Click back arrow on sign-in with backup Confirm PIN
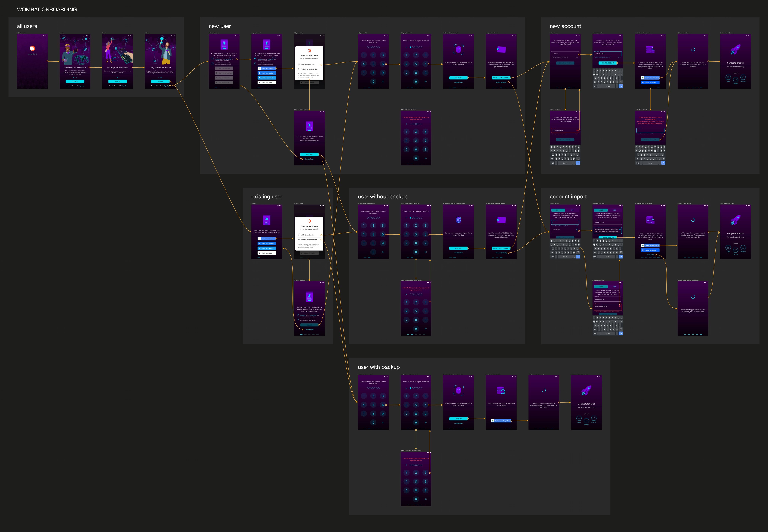This screenshot has height=532, width=768. click(x=406, y=388)
